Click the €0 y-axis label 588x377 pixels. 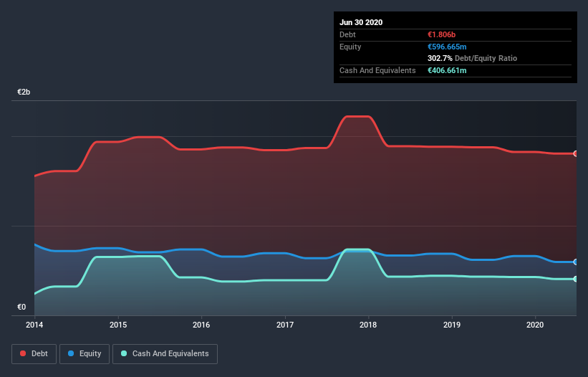tap(21, 307)
